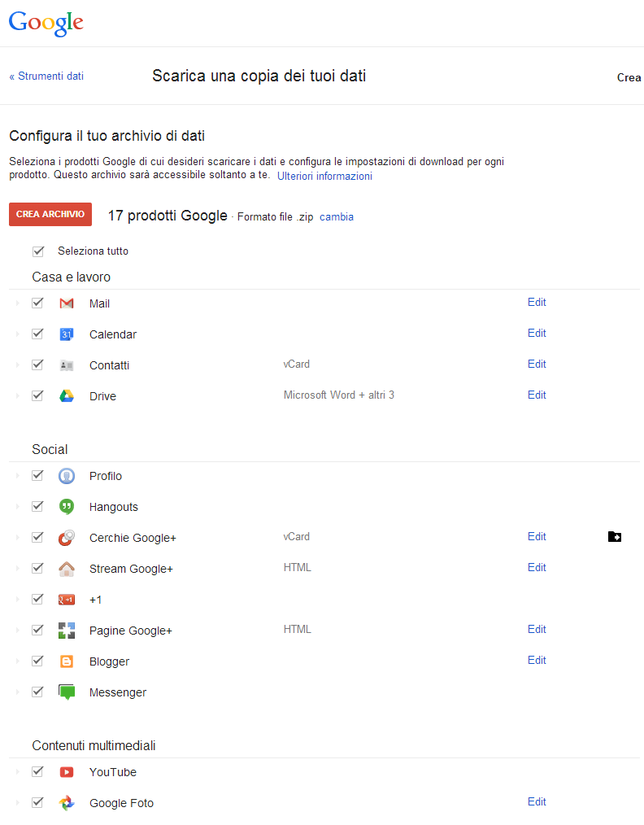Click the Profilo avatar icon

tap(66, 476)
